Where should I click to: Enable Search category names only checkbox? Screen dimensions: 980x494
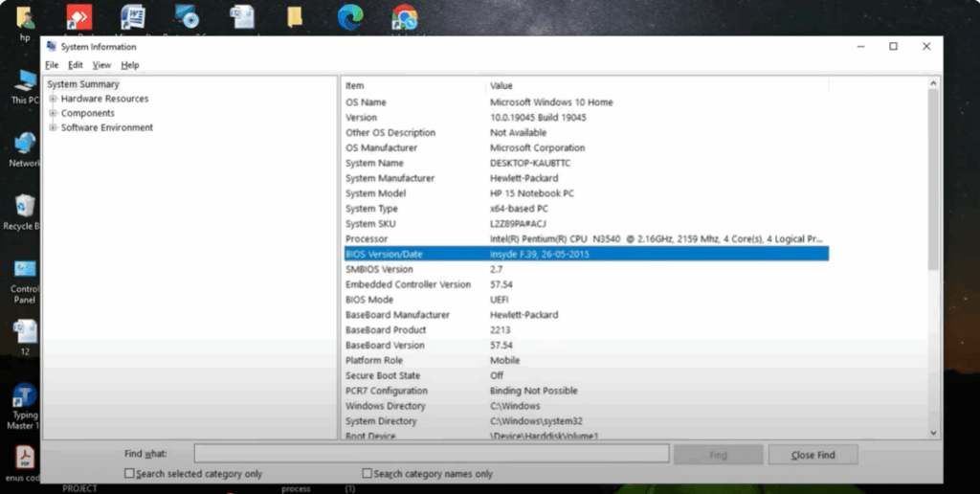[367, 473]
